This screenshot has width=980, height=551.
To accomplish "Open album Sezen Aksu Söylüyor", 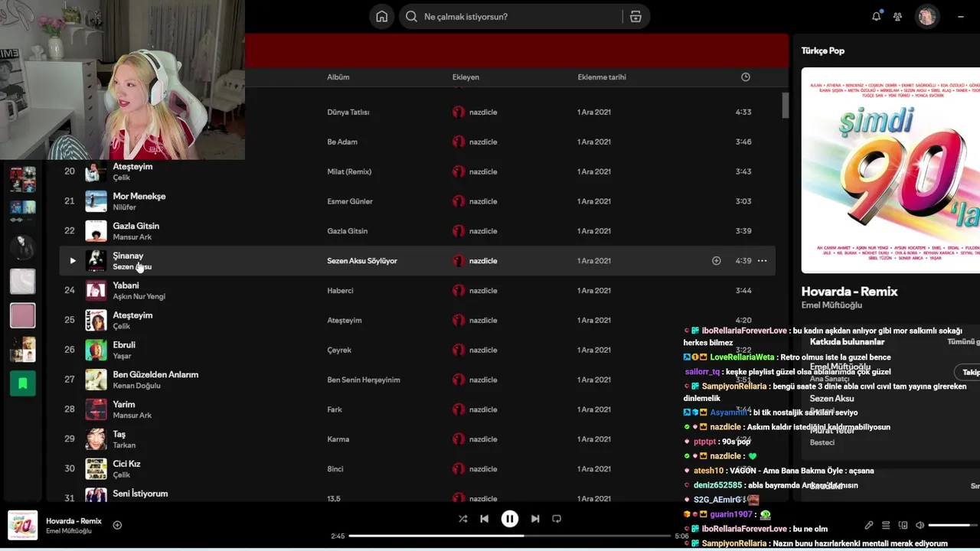I will [362, 261].
